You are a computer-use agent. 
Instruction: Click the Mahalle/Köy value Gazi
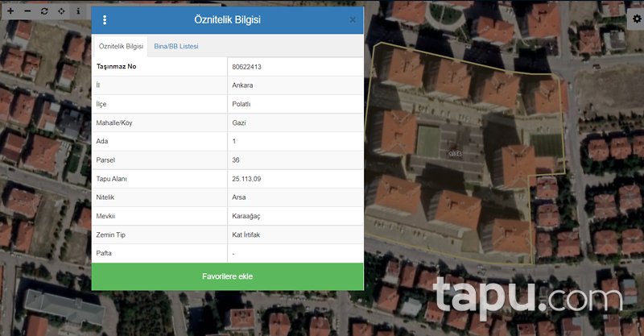click(x=238, y=122)
